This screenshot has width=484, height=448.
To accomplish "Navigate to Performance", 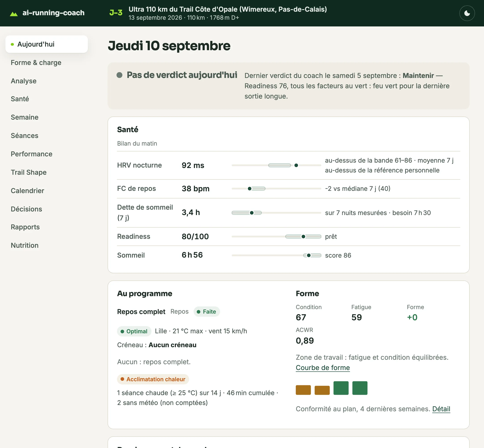I will [32, 154].
